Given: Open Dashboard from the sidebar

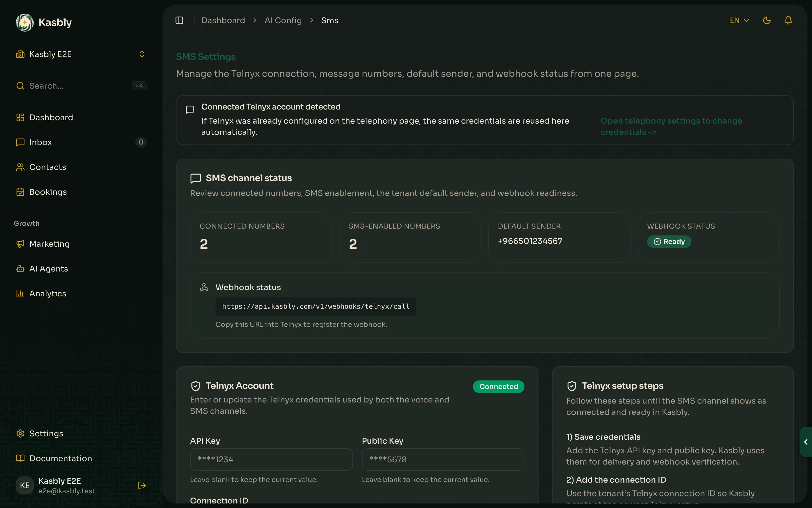Looking at the screenshot, I should pos(81,117).
